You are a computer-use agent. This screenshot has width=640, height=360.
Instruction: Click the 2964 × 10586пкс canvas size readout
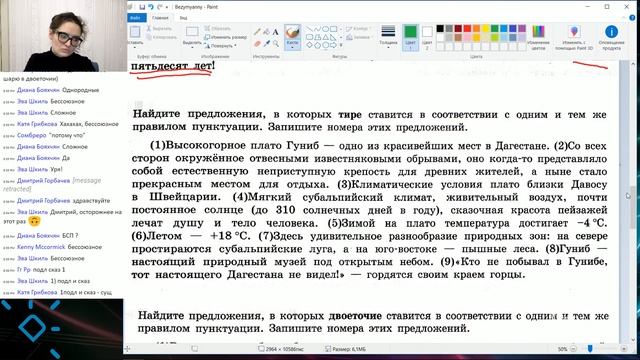click(281, 349)
